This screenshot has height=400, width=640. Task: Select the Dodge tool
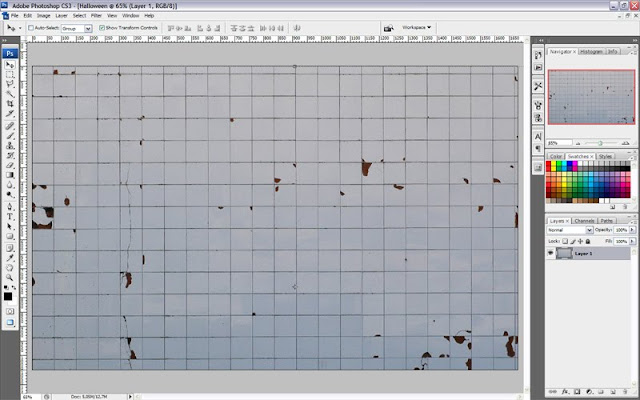coord(10,195)
